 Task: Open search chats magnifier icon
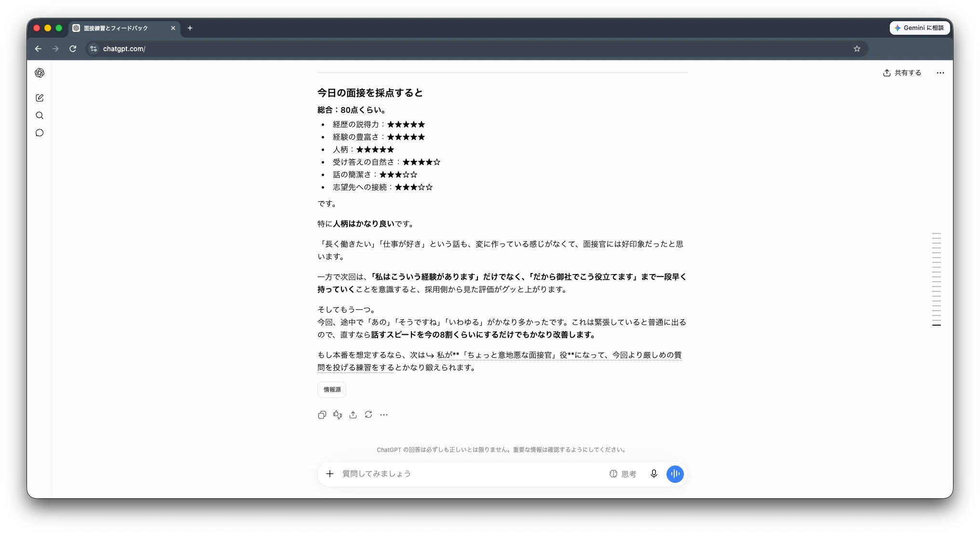click(x=40, y=115)
